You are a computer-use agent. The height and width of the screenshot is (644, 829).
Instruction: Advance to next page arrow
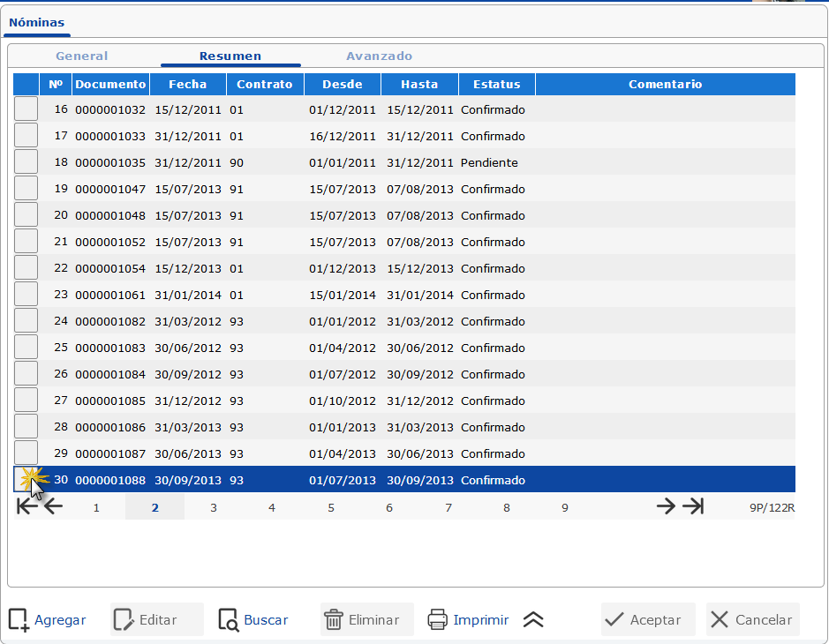666,506
